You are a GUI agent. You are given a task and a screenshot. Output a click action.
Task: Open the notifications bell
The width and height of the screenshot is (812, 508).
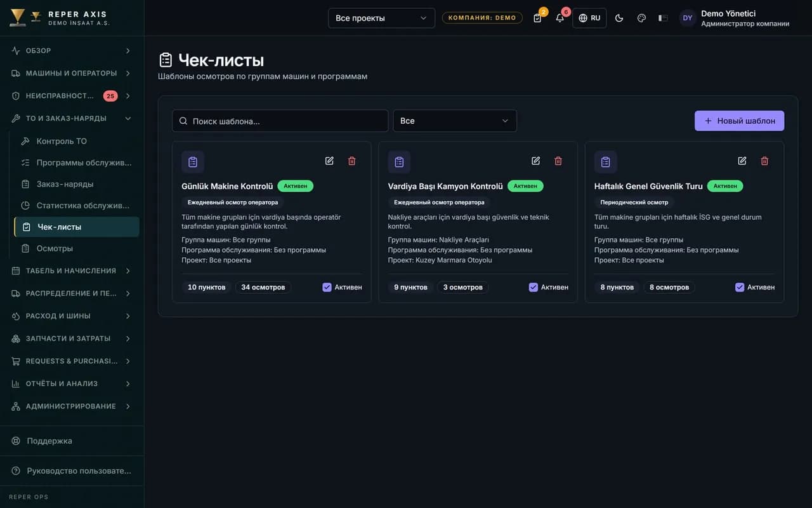[x=560, y=18]
